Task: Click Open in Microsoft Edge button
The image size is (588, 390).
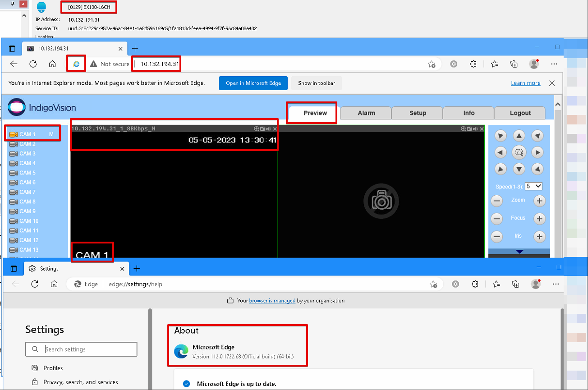Action: click(x=254, y=83)
